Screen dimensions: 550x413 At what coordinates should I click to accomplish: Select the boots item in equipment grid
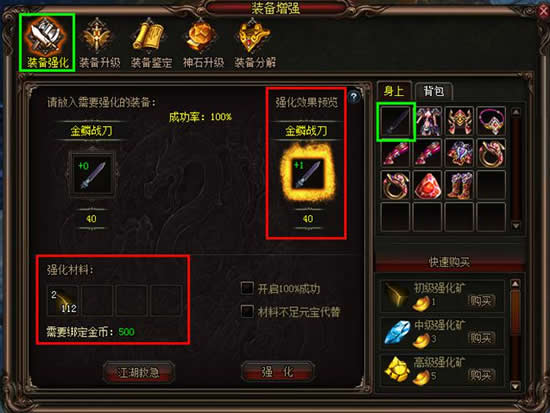[459, 185]
